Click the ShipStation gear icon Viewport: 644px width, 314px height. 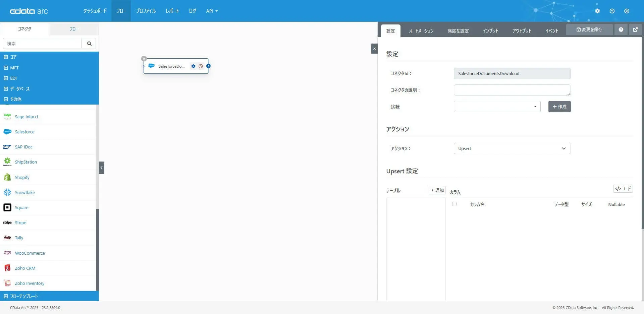tap(7, 162)
